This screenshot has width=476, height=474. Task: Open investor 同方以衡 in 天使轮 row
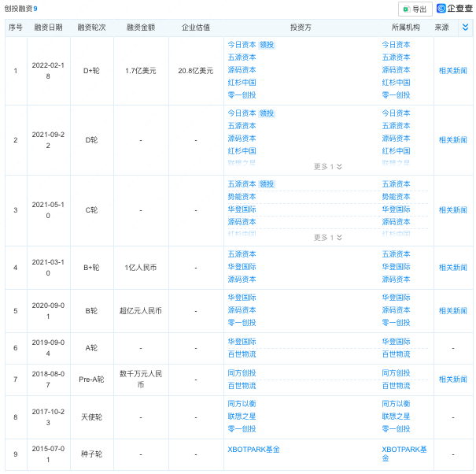point(242,404)
